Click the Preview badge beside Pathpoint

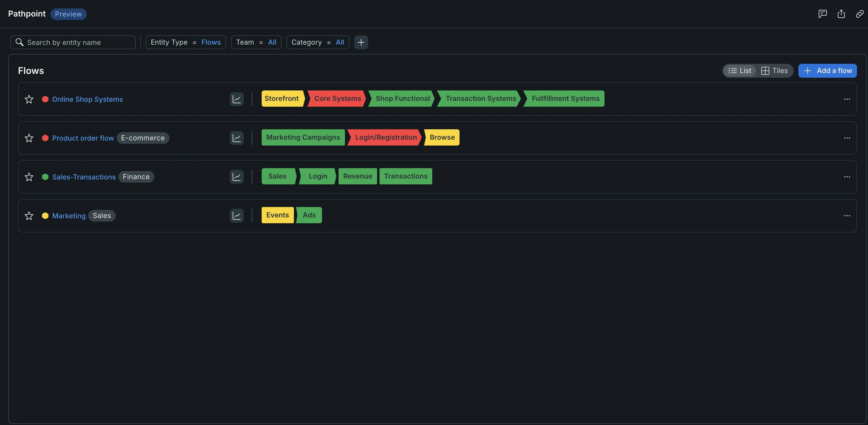68,14
